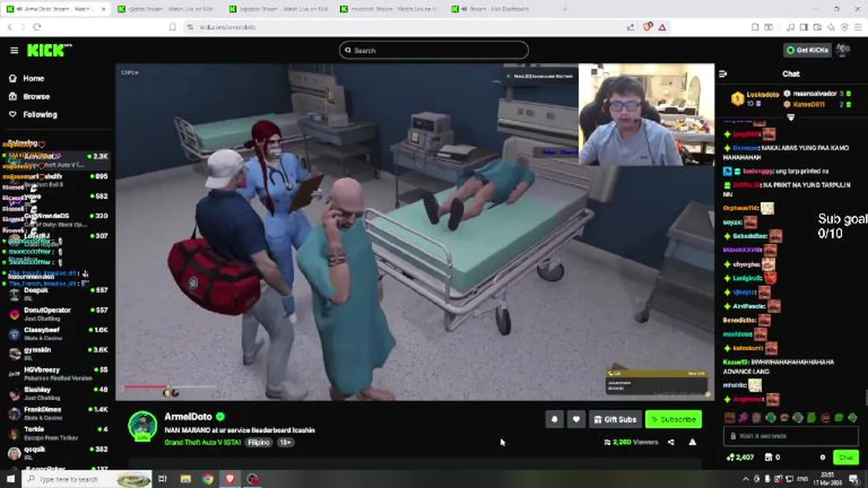
Task: Open chat settings gear icon
Action: coord(823,457)
